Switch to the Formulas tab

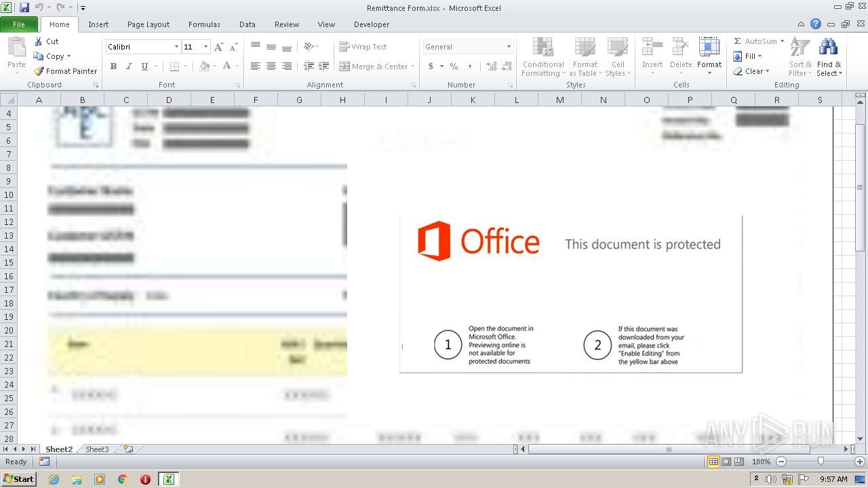tap(204, 24)
